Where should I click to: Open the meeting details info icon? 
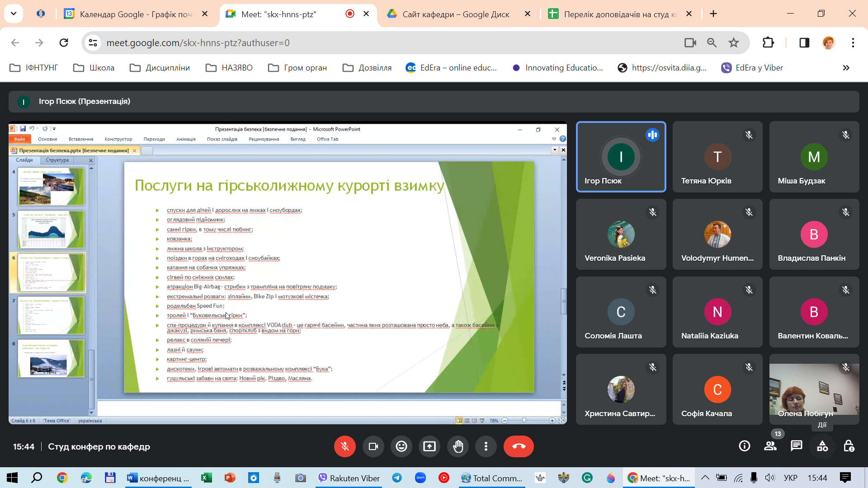tap(744, 446)
